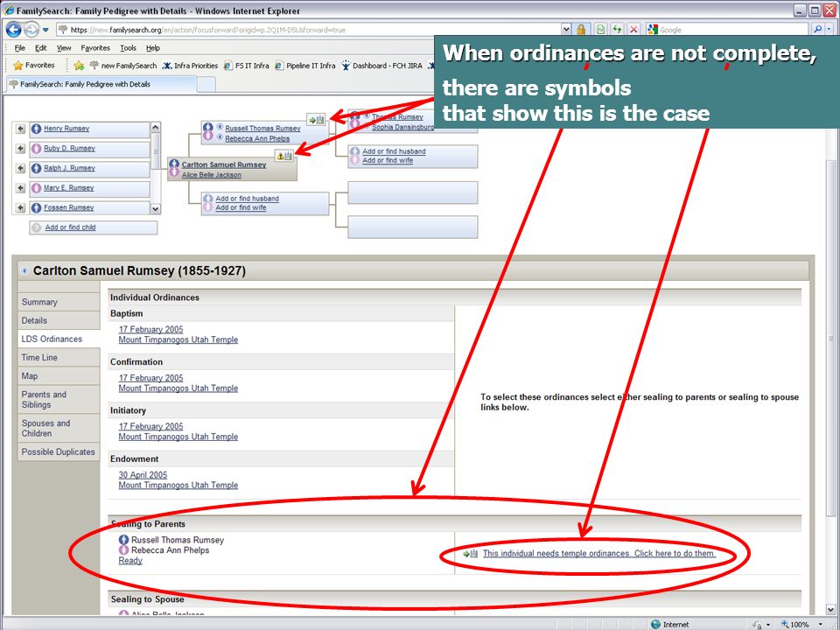Image resolution: width=840 pixels, height=630 pixels.
Task: Click temple ordinance arrow icon above Russell Rumsey
Action: click(316, 120)
